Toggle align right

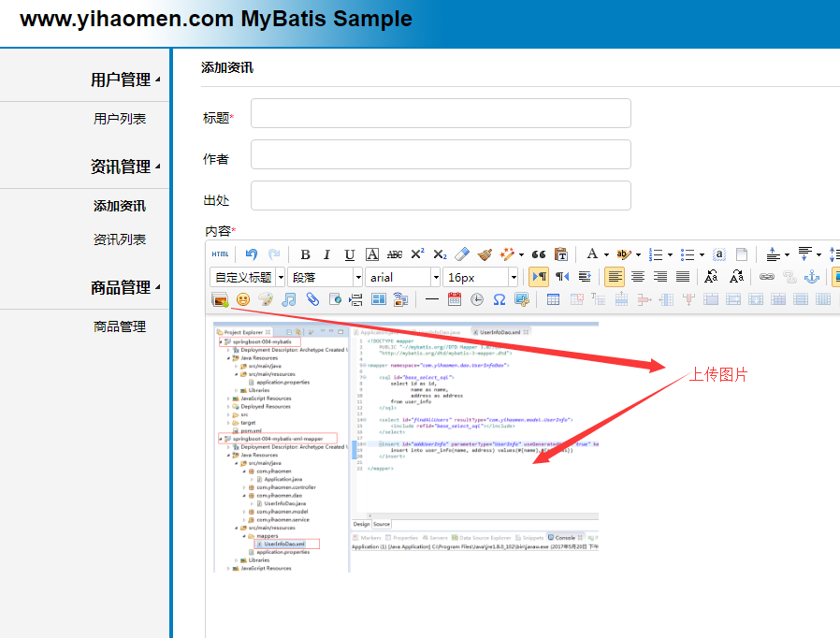pyautogui.click(x=660, y=277)
